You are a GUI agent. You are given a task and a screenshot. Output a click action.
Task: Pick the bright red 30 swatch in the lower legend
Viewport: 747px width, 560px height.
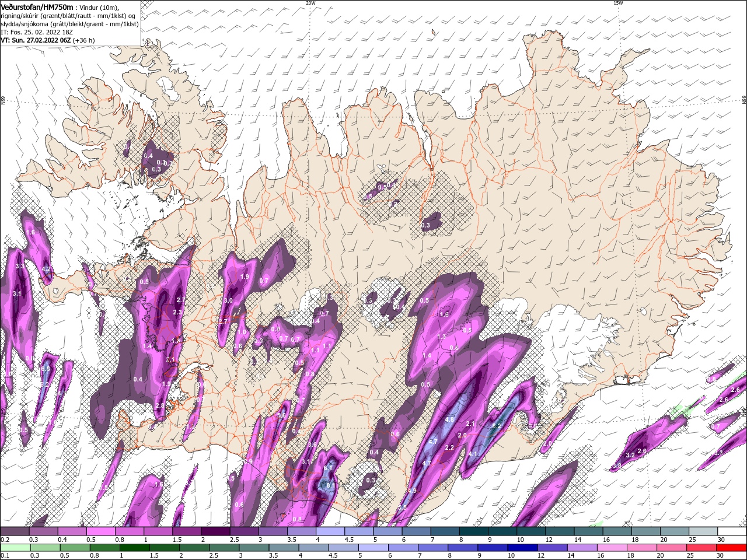tap(731, 548)
